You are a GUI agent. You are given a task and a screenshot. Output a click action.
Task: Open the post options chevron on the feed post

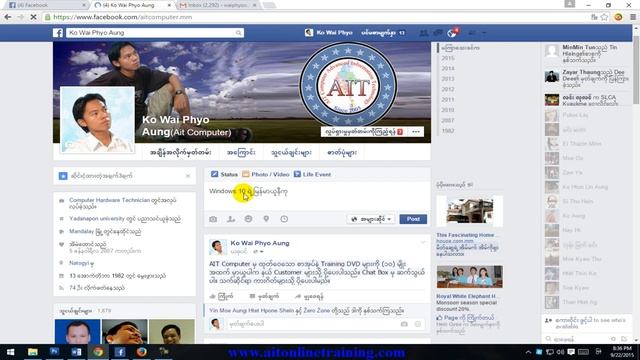point(423,242)
